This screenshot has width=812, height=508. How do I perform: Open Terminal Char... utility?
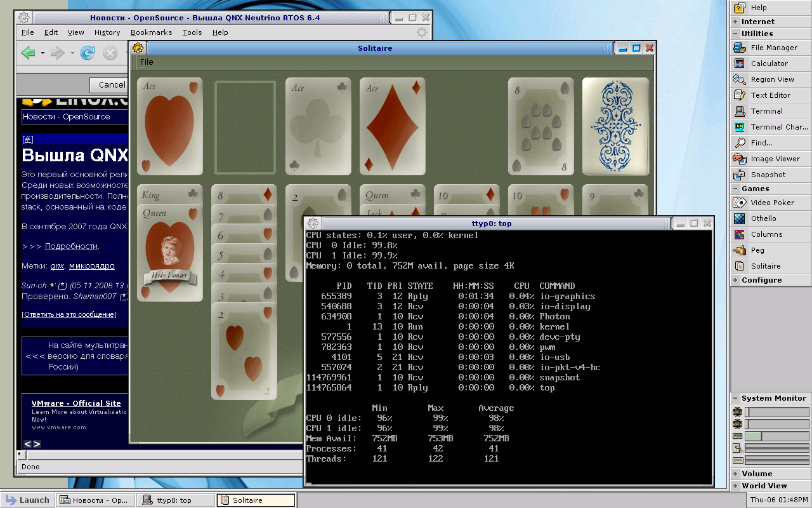pyautogui.click(x=771, y=127)
